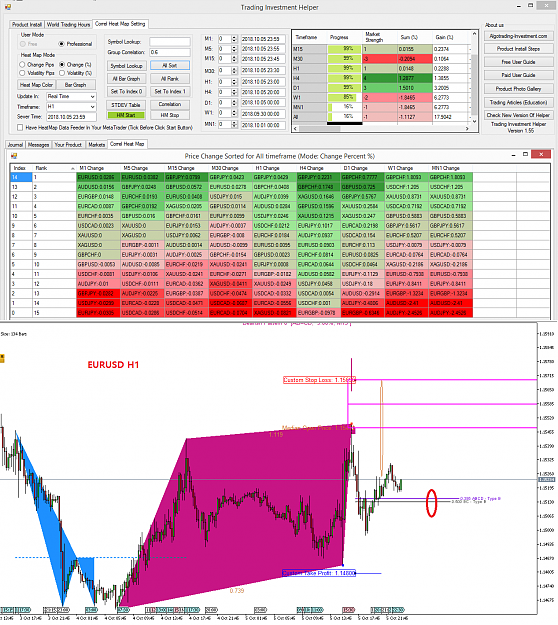
Task: Open Product Install Steps
Action: tap(519, 49)
